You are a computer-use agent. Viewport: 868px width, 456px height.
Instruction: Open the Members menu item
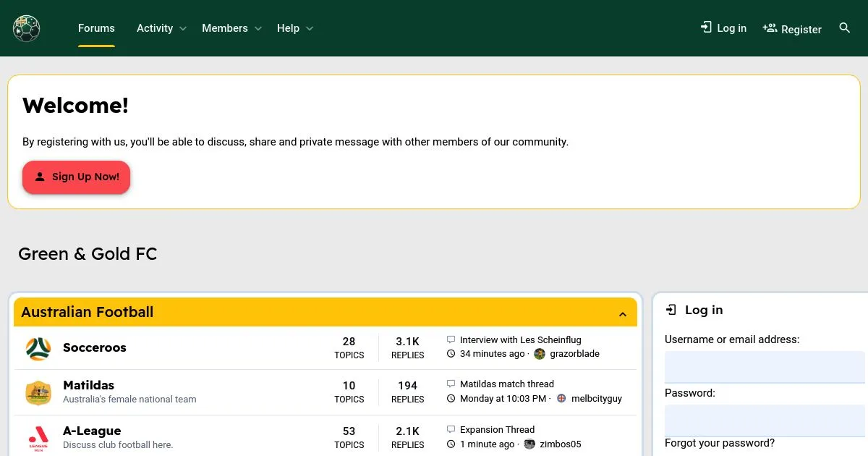(225, 28)
